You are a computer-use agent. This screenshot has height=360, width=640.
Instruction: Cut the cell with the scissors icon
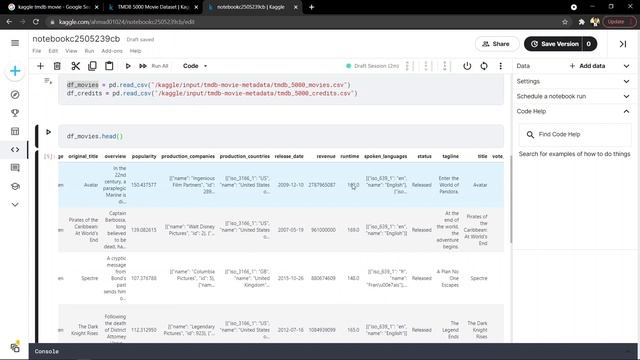coord(76,66)
